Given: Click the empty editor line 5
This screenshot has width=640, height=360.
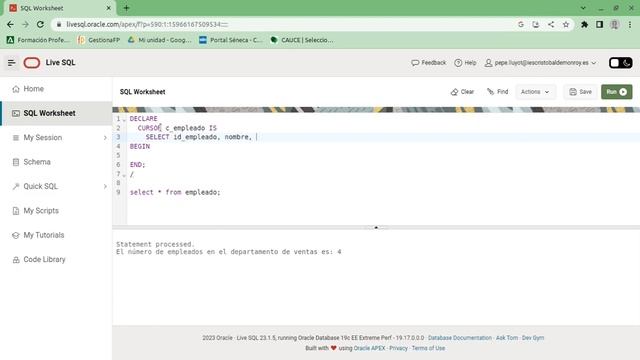Looking at the screenshot, I should click(383, 156).
